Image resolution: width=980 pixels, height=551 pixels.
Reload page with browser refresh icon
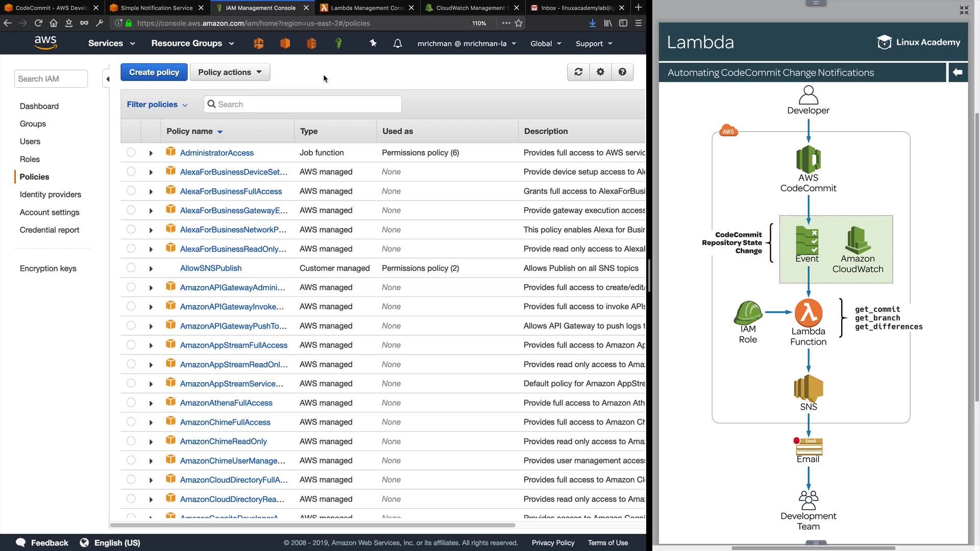[x=38, y=23]
